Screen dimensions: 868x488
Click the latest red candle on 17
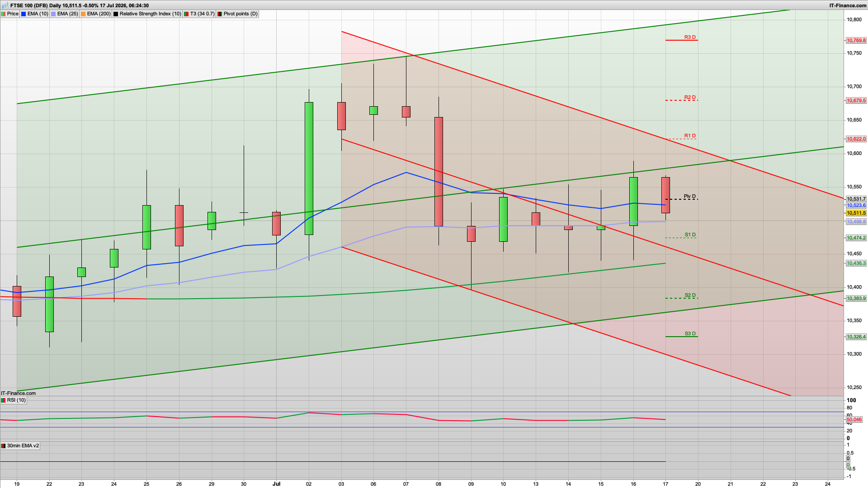(x=665, y=195)
